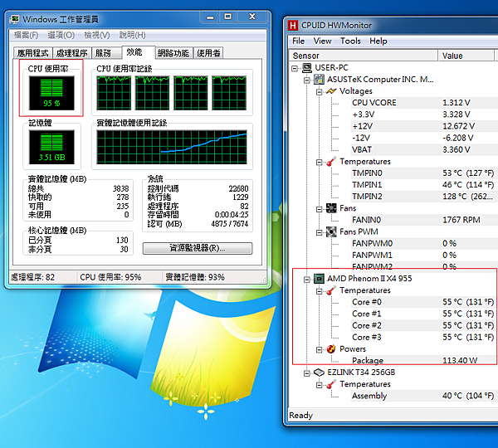Switch to the 應用程式 tab
Screen dimensions: 498x448
click(32, 53)
